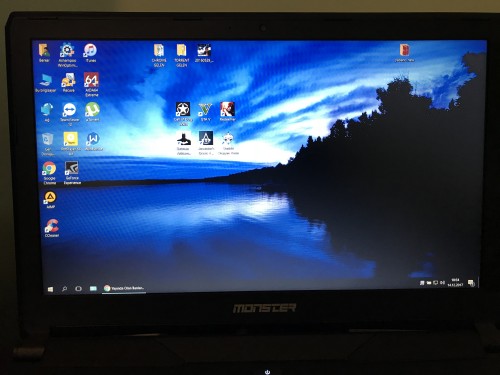
Task: Open the Action Center notification icon
Action: click(471, 283)
